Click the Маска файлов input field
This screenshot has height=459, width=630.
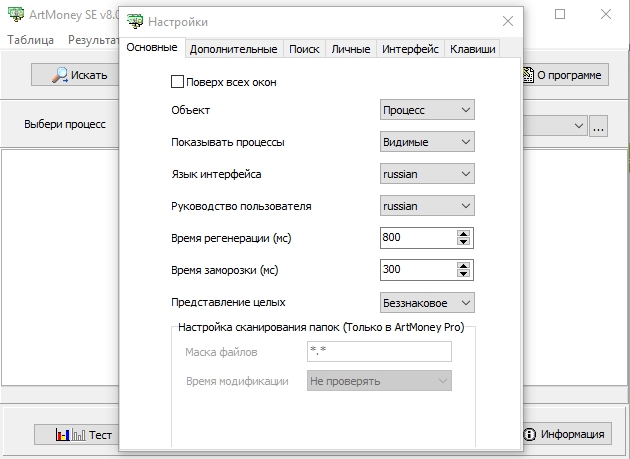tap(379, 352)
